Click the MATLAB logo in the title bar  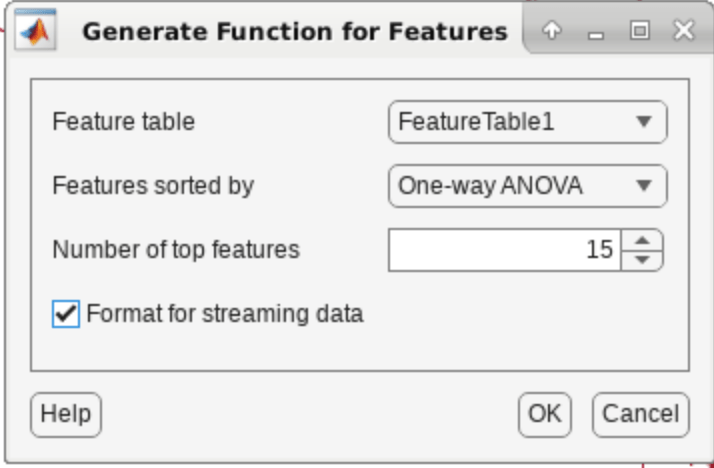pyautogui.click(x=37, y=31)
